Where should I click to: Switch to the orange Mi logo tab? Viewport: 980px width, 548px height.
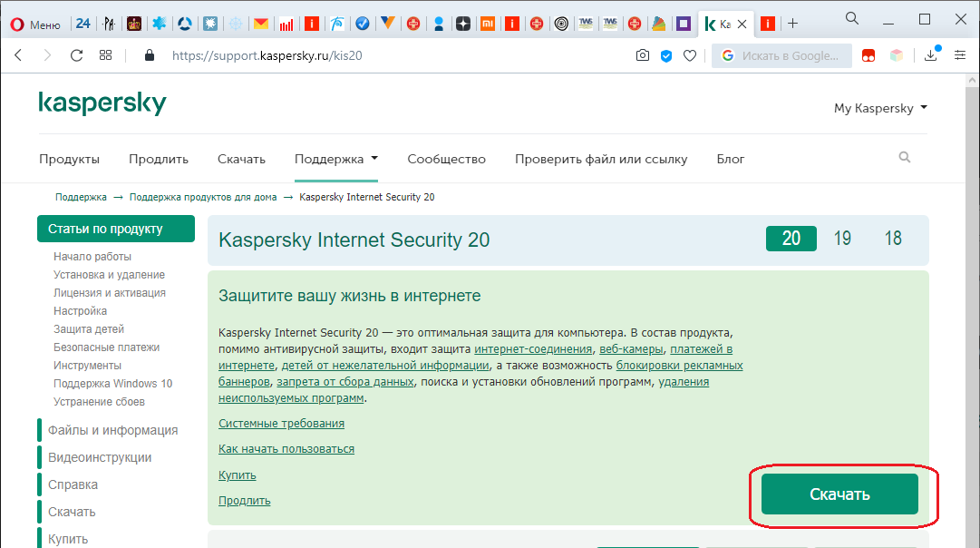[488, 24]
